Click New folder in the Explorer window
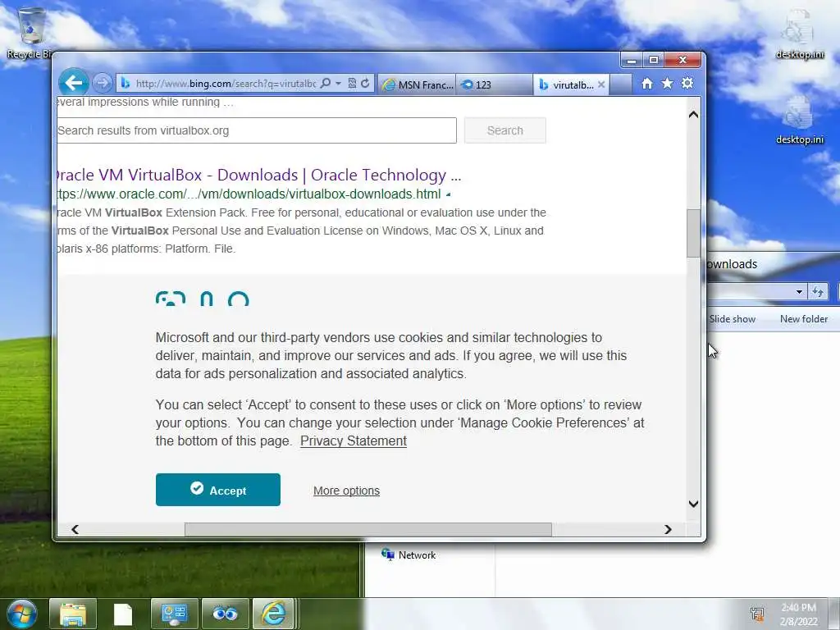The height and width of the screenshot is (630, 840). (804, 319)
